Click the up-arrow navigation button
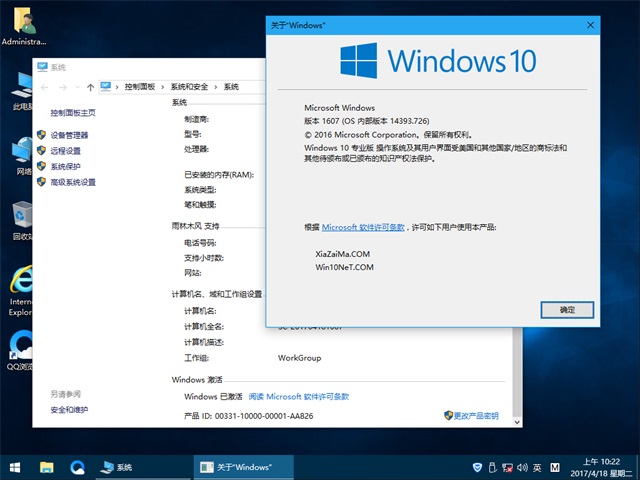This screenshot has height=480, width=640. 91,88
